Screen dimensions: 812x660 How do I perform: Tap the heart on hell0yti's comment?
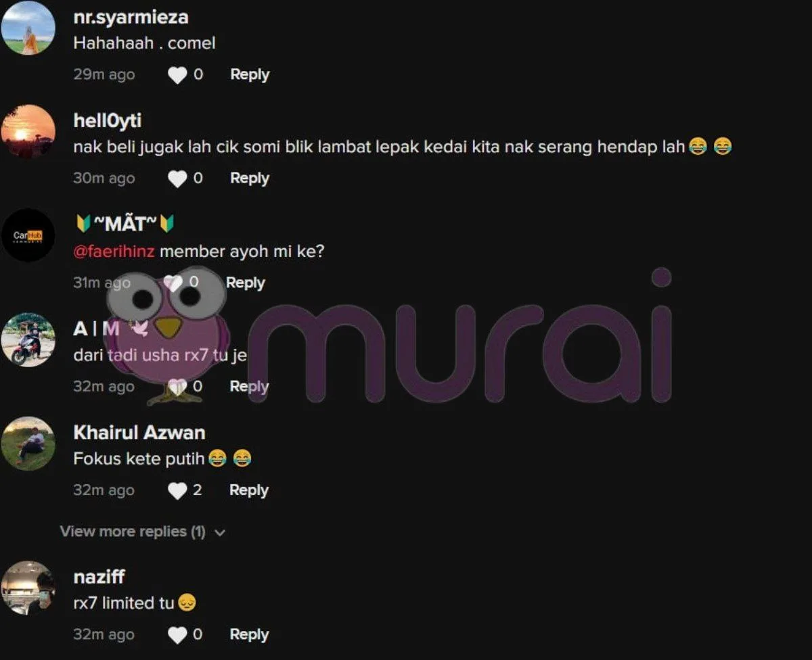[177, 179]
